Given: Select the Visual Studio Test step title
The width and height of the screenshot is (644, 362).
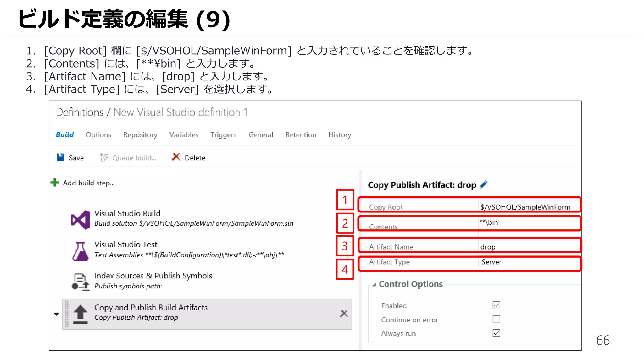Looking at the screenshot, I should [x=126, y=244].
